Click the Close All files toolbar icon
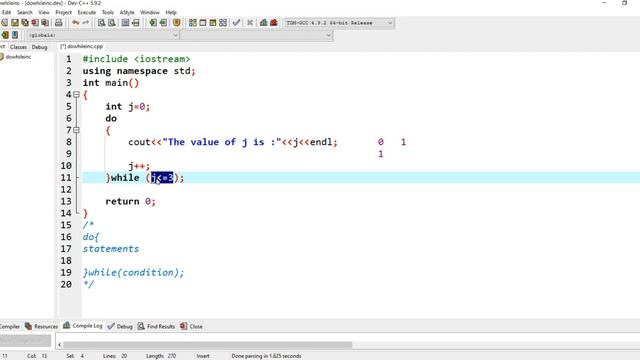This screenshot has width=640, height=360. pos(45,23)
